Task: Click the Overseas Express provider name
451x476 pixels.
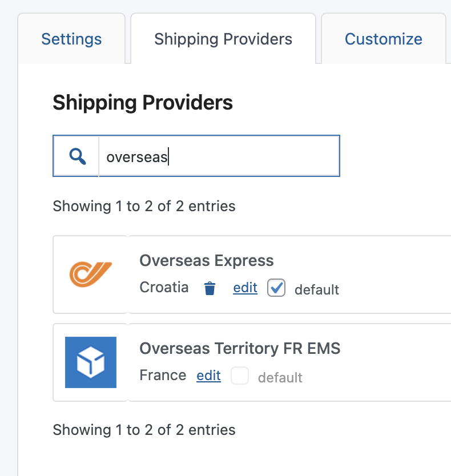Action: (207, 261)
